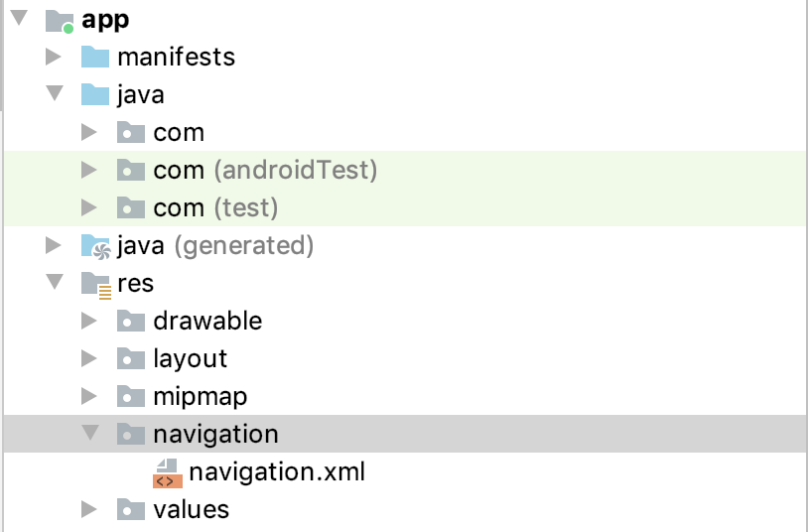Expand the manifests folder

click(54, 57)
